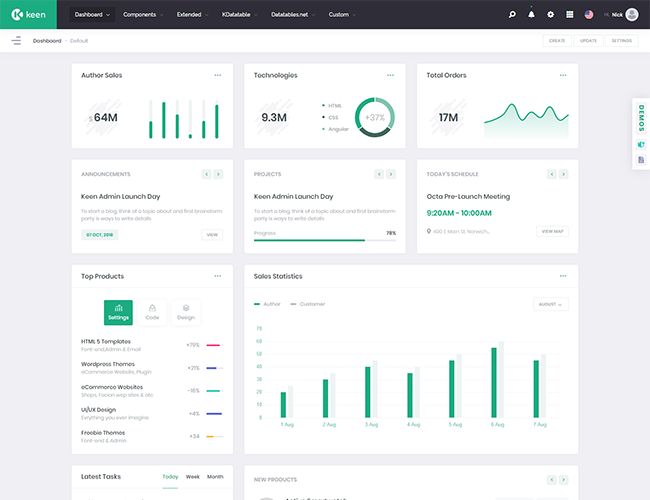Click the "Freebie Themes" product row
Viewport: 650px width, 500px height.
(x=152, y=436)
